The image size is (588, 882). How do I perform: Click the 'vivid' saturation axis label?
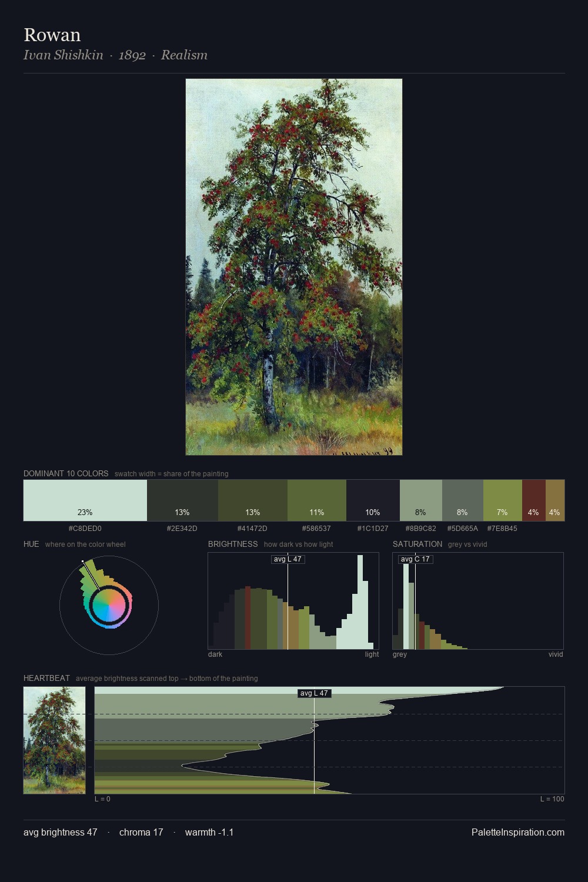tap(556, 654)
